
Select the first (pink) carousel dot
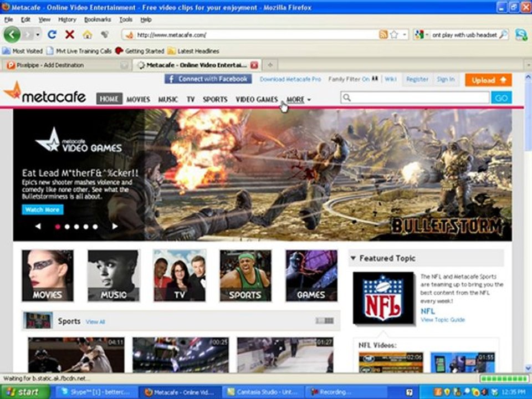click(x=58, y=227)
